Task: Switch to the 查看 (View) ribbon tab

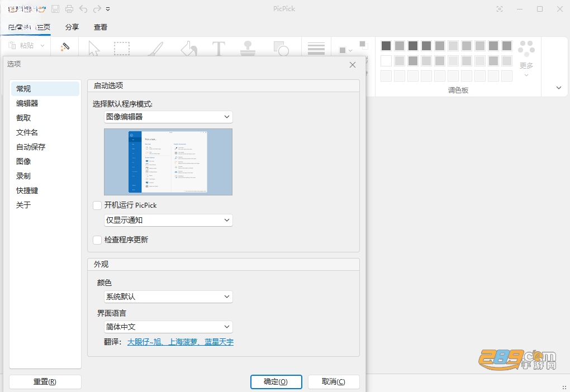Action: click(101, 27)
